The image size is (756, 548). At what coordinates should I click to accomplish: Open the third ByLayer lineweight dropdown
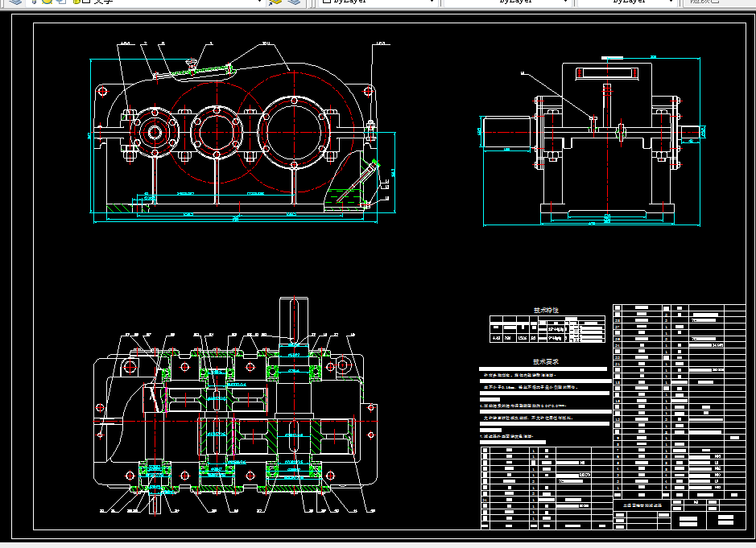627,2
